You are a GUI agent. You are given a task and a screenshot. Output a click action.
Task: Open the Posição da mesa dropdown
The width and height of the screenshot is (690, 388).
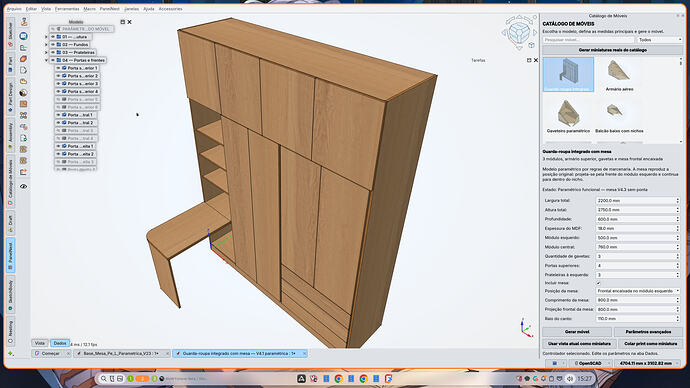pos(637,291)
